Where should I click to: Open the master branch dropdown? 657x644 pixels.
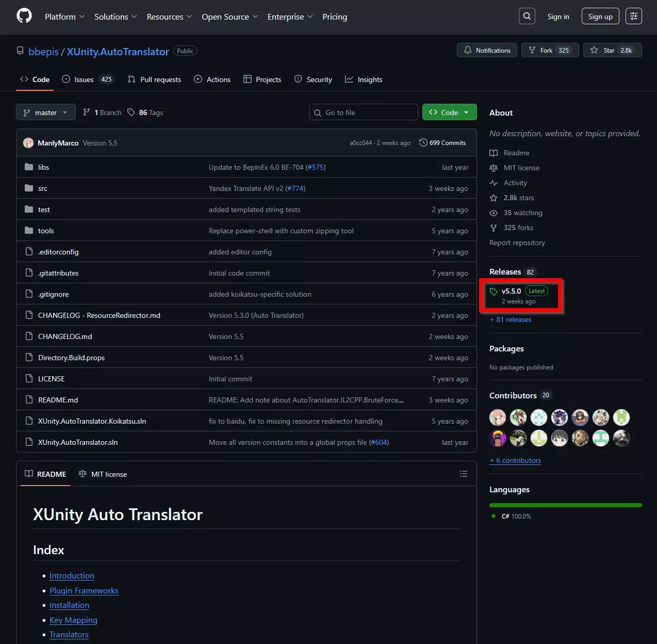(46, 112)
